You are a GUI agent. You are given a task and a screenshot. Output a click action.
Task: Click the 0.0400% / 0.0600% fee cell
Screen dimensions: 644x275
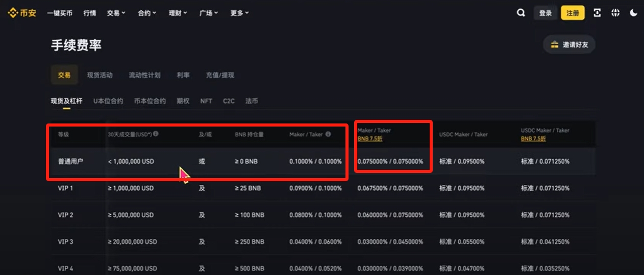click(315, 241)
